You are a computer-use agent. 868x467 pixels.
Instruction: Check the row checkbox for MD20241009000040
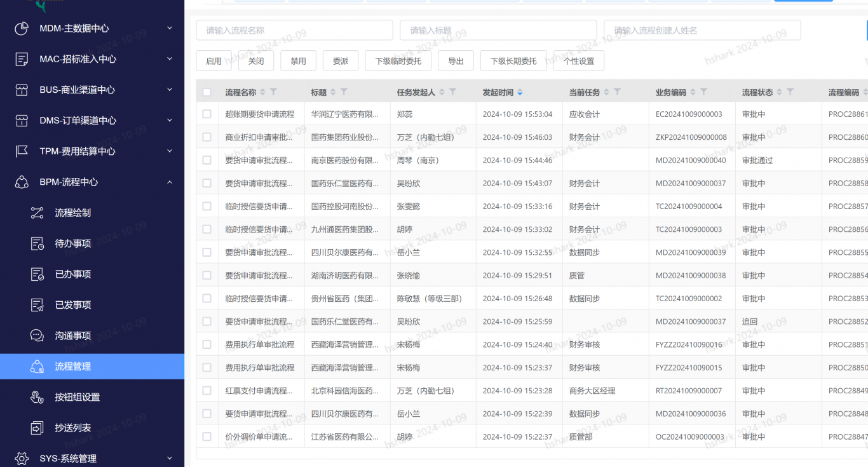pos(207,160)
